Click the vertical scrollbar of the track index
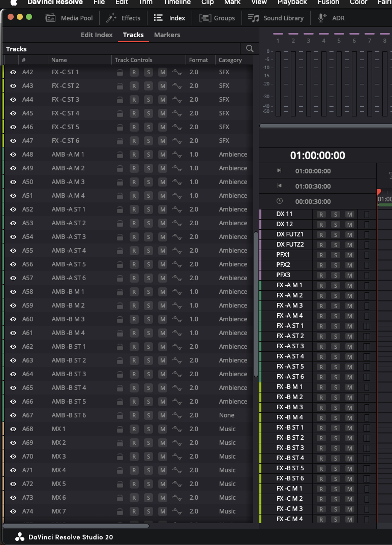The height and width of the screenshot is (545, 392). pyautogui.click(x=256, y=304)
